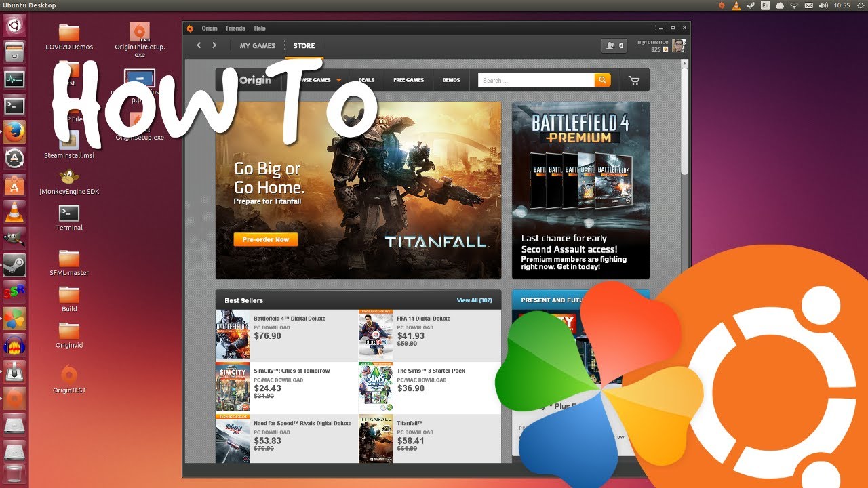
Task: Open the Help menu
Action: [260, 28]
